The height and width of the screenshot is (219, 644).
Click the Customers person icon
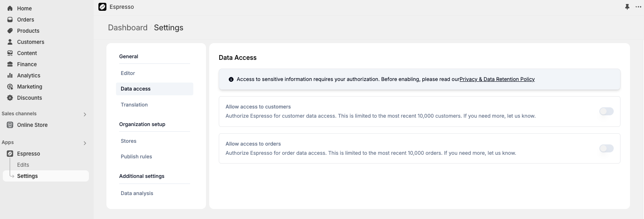click(10, 42)
